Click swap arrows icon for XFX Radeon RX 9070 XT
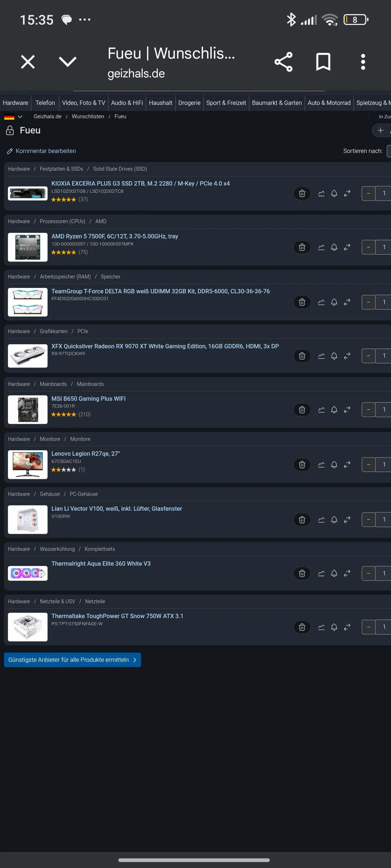The width and height of the screenshot is (391, 868). tap(347, 356)
